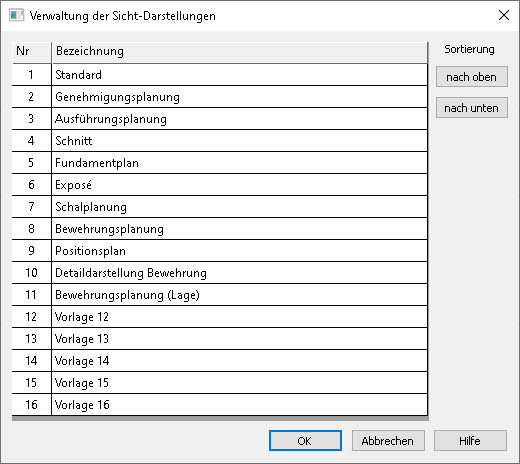The height and width of the screenshot is (464, 520).
Task: Move selection down with nach unten
Action: click(472, 108)
